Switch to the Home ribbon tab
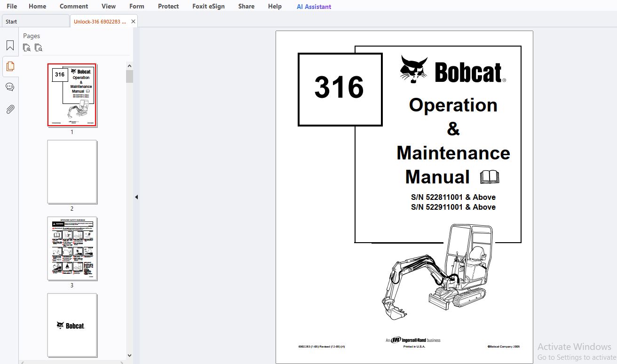The height and width of the screenshot is (364, 617). 37,6
